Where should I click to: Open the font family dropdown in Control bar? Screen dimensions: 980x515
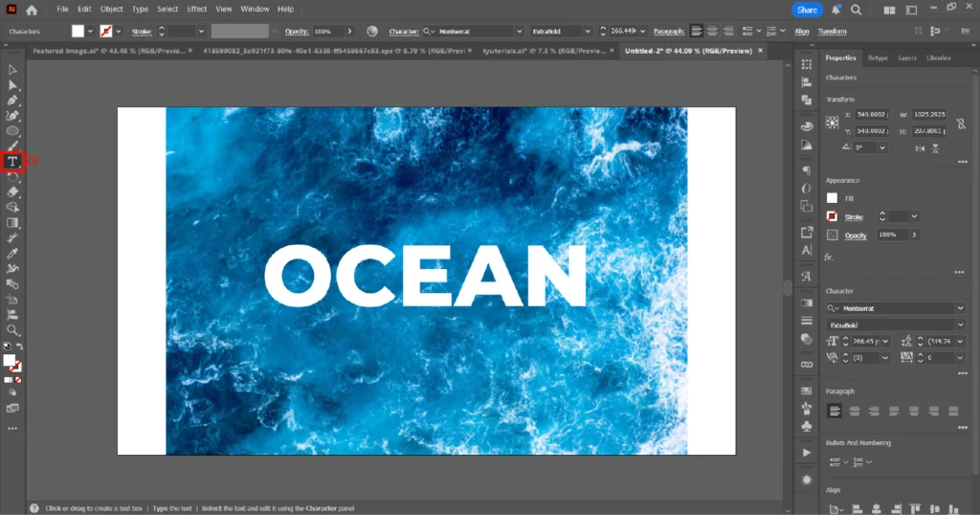coord(519,32)
